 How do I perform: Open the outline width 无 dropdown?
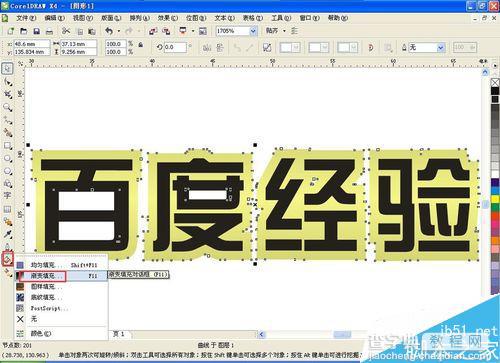pos(441,48)
